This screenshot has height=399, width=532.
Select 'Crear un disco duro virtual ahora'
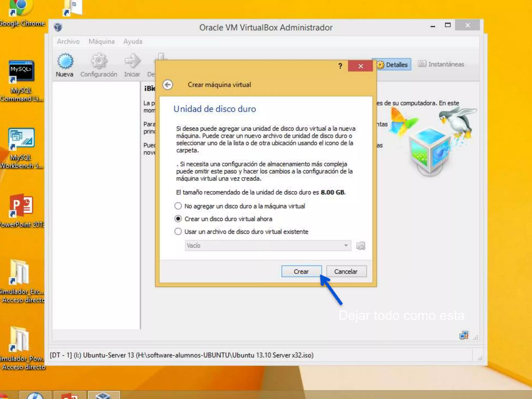click(178, 219)
